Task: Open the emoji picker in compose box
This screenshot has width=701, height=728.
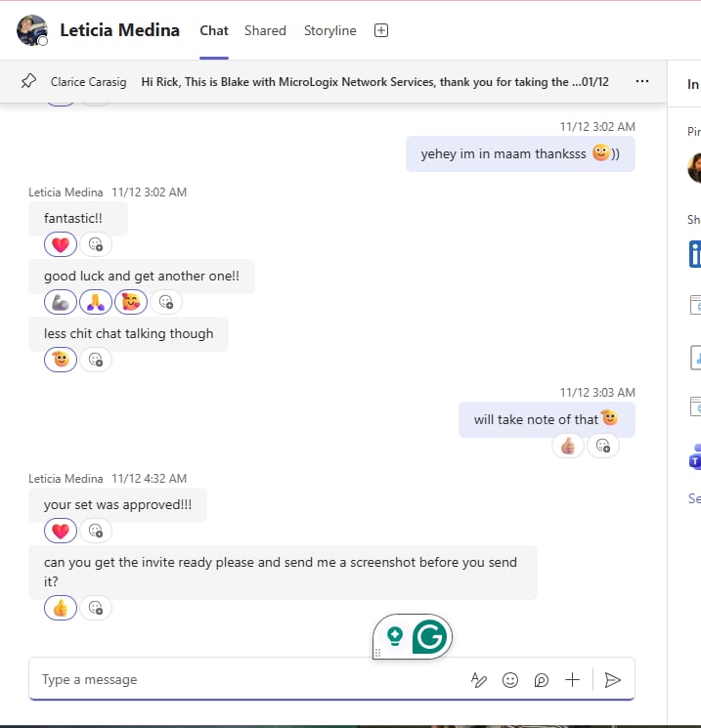Action: (510, 680)
